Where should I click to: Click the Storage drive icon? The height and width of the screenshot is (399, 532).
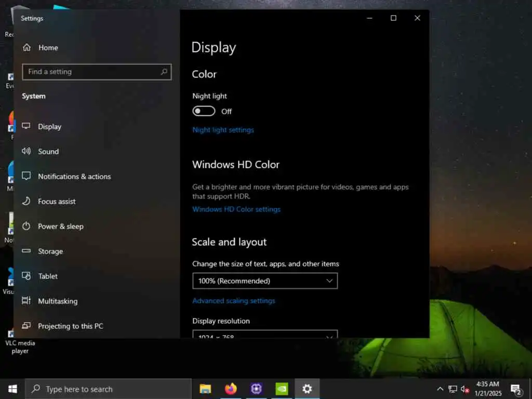tap(26, 251)
